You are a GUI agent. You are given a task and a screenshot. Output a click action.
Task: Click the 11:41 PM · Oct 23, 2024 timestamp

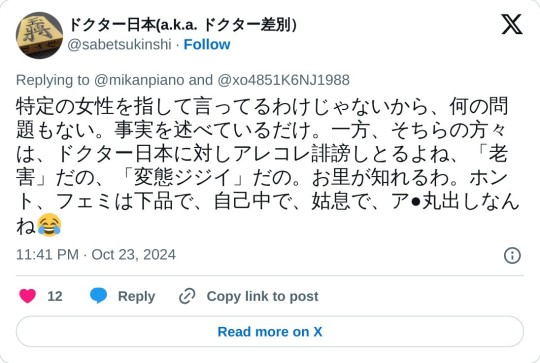pyautogui.click(x=96, y=255)
